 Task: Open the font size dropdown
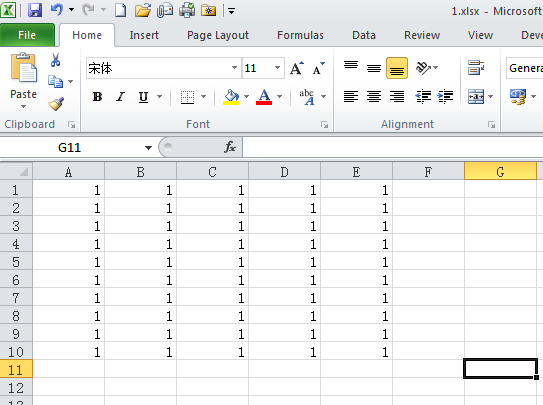pos(277,68)
